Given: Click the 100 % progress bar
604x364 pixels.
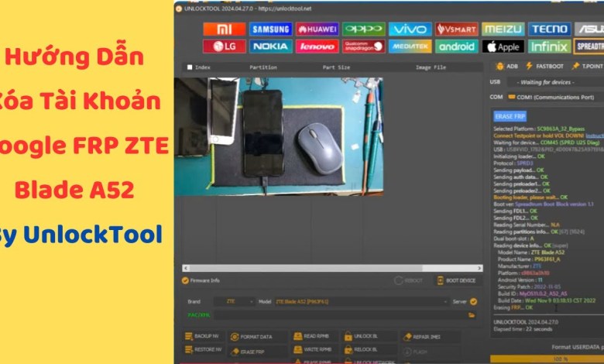Looking at the screenshot, I should pyautogui.click(x=547, y=359).
